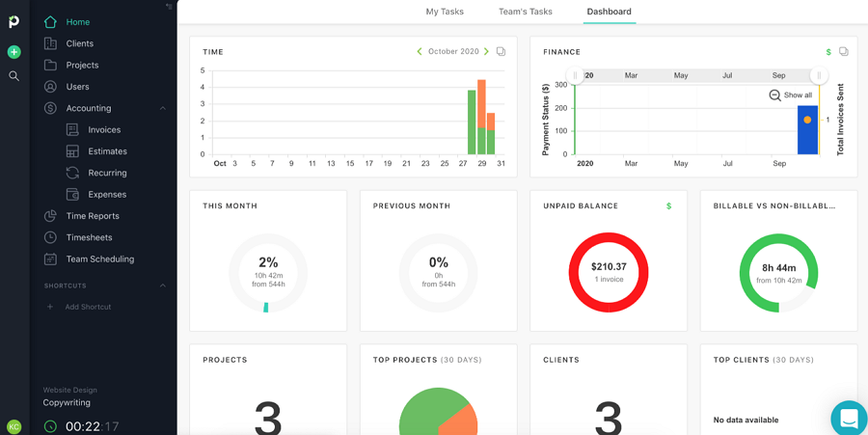Click the Paymo logo icon
This screenshot has width=868, height=435.
14,22
